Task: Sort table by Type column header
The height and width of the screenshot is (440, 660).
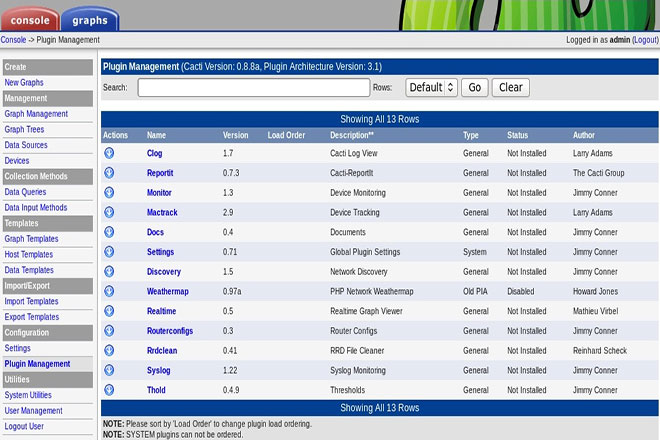Action: [471, 135]
